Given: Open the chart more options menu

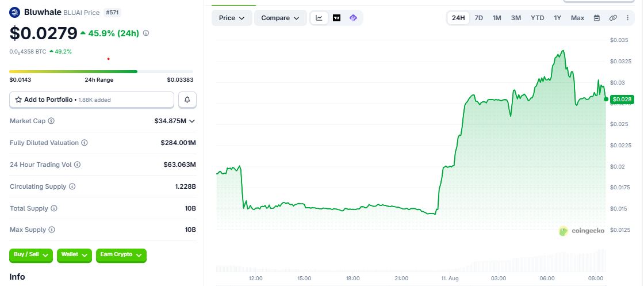Looking at the screenshot, I should [627, 18].
